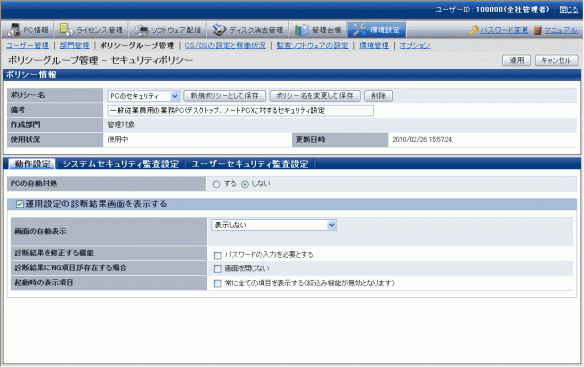Viewport: 584px width, 367px height.
Task: Open the マニュアル link
Action: pyautogui.click(x=561, y=30)
